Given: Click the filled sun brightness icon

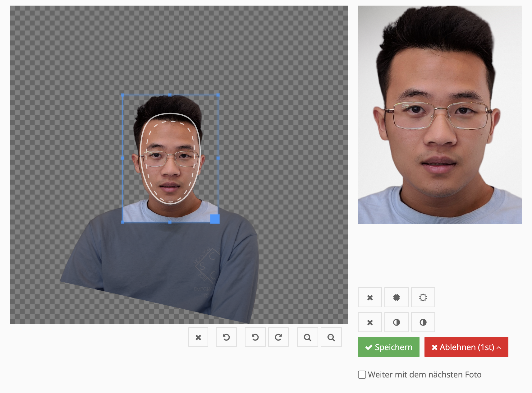Looking at the screenshot, I should point(397,298).
